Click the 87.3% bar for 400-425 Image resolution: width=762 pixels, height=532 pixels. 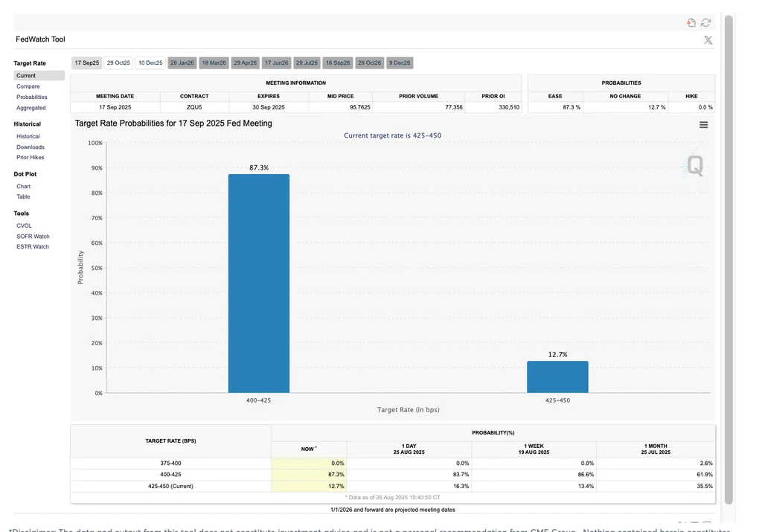pyautogui.click(x=258, y=283)
